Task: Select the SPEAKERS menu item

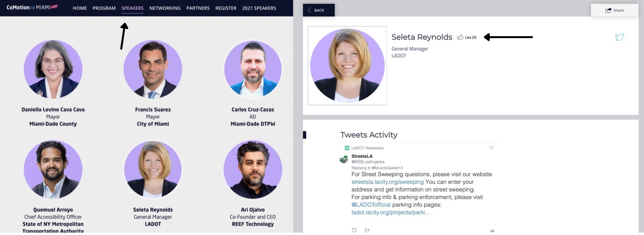Action: click(x=132, y=8)
